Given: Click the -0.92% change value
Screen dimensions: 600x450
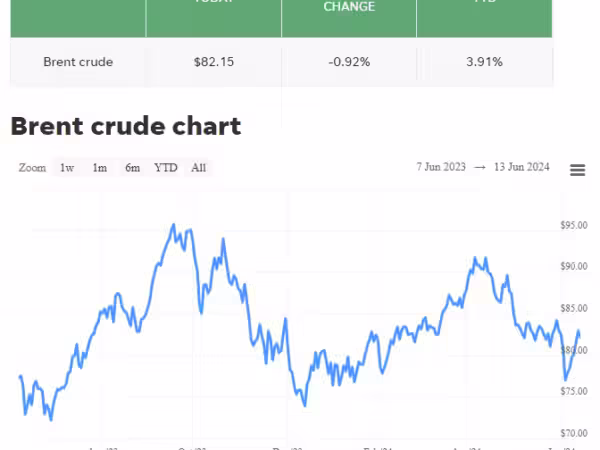Looking at the screenshot, I should coord(349,62).
